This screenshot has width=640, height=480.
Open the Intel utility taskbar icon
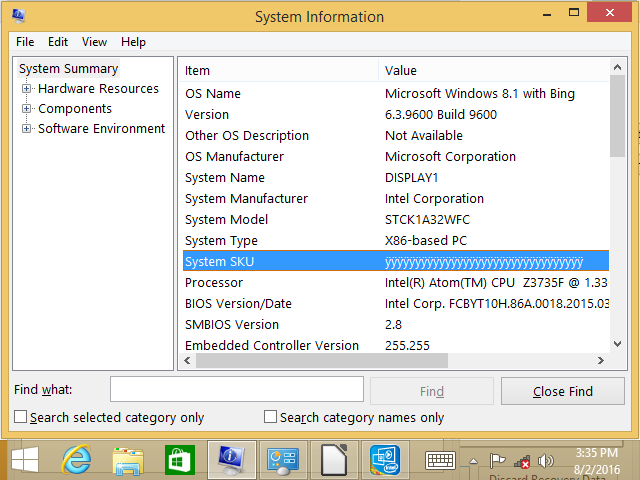click(385, 460)
